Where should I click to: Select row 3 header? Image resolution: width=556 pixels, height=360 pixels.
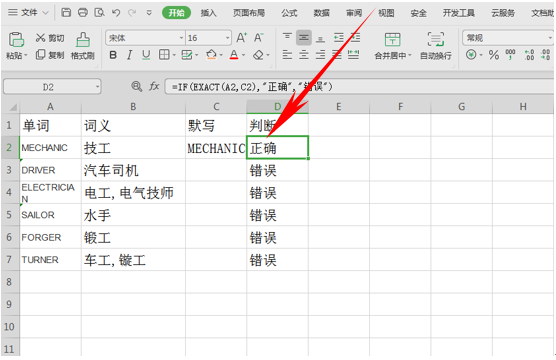click(9, 170)
